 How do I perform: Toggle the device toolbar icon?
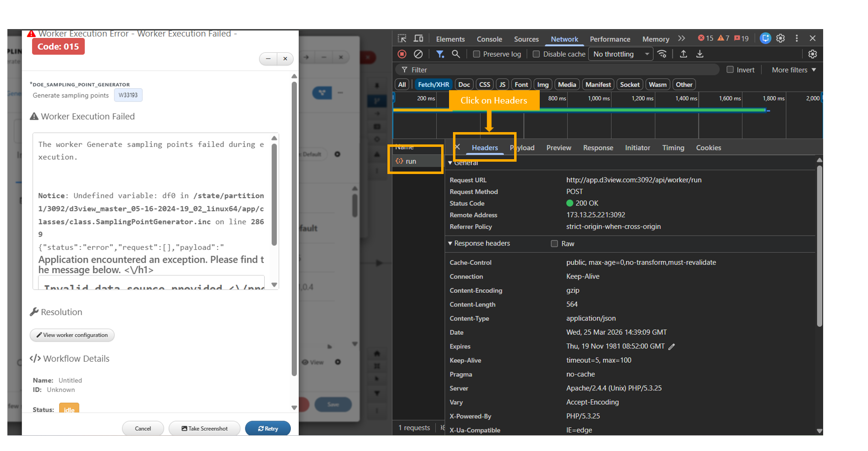pyautogui.click(x=418, y=38)
